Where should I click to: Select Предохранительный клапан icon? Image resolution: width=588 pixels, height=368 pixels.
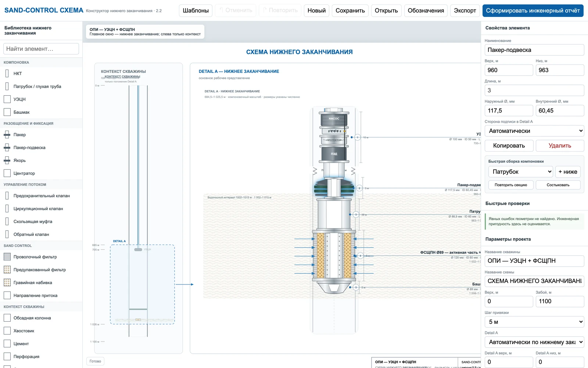click(7, 196)
